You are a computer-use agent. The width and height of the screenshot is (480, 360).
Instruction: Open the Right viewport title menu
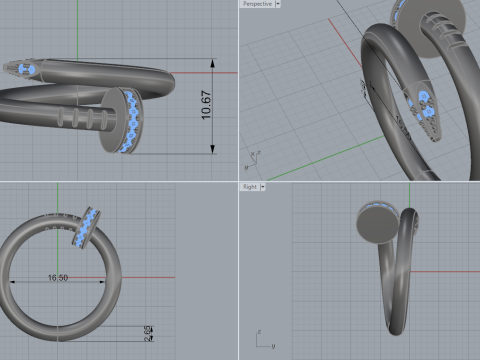tap(250, 187)
